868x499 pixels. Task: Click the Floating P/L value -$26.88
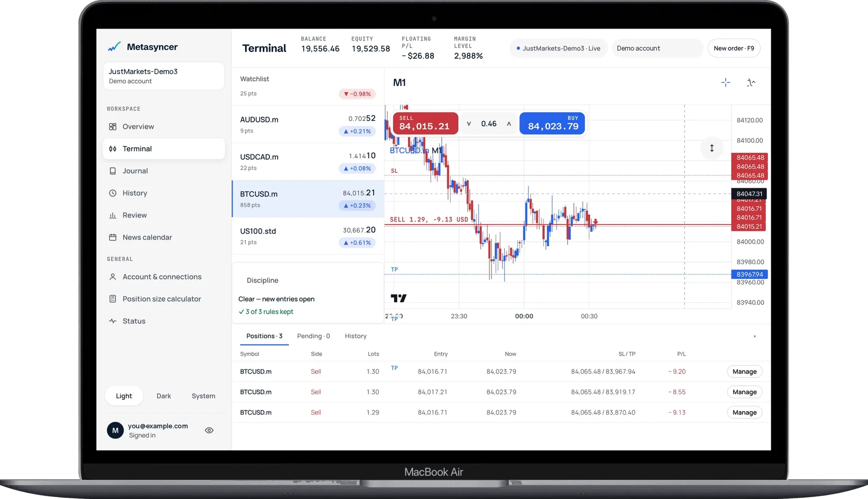pos(418,56)
